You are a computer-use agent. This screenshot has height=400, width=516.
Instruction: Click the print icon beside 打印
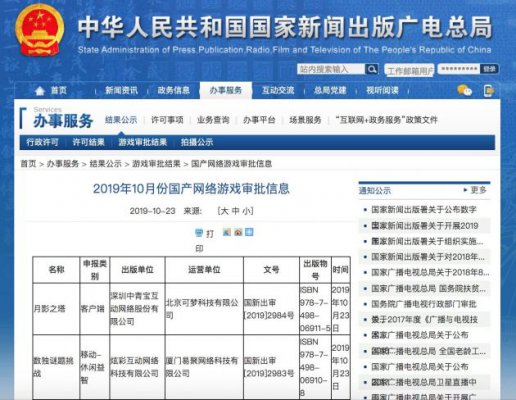199,232
